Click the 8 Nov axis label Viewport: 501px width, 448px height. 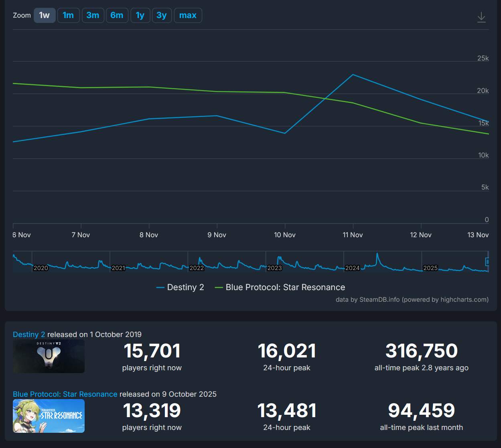point(149,235)
